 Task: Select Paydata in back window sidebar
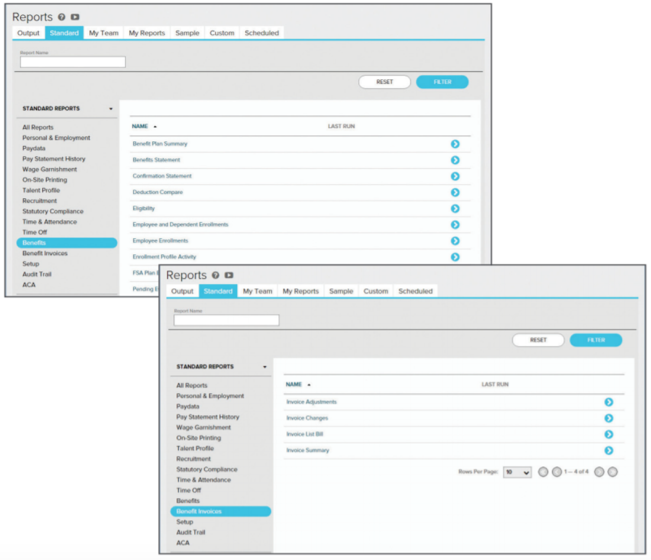34,148
